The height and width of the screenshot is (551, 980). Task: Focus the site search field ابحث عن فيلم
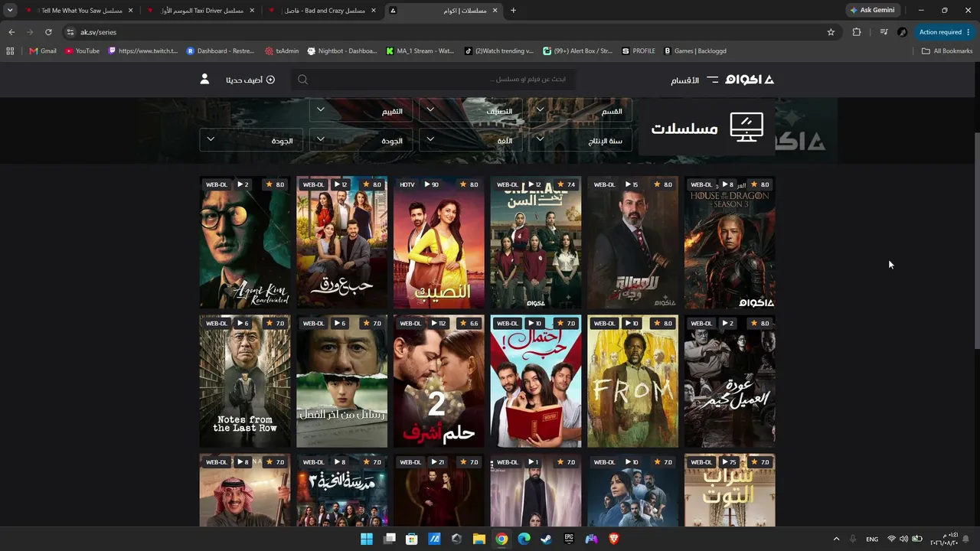[433, 80]
